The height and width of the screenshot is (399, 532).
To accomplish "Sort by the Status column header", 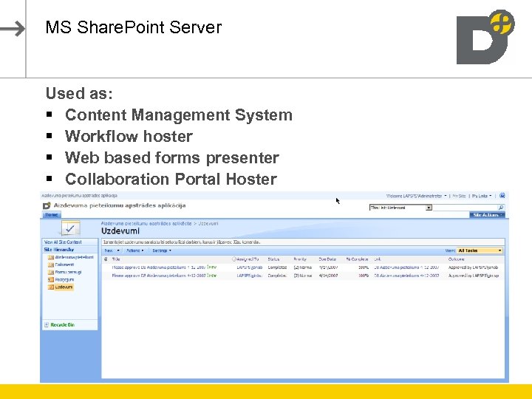I will (x=273, y=259).
